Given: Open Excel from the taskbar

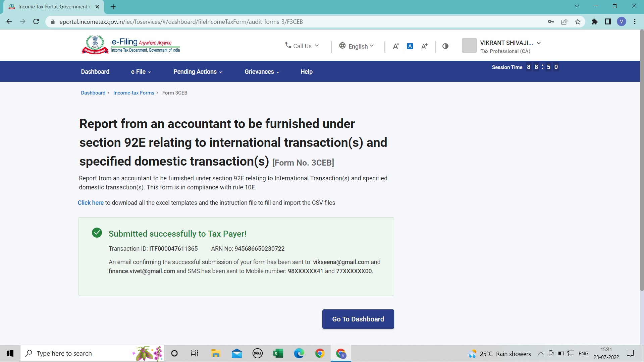Looking at the screenshot, I should [x=278, y=353].
